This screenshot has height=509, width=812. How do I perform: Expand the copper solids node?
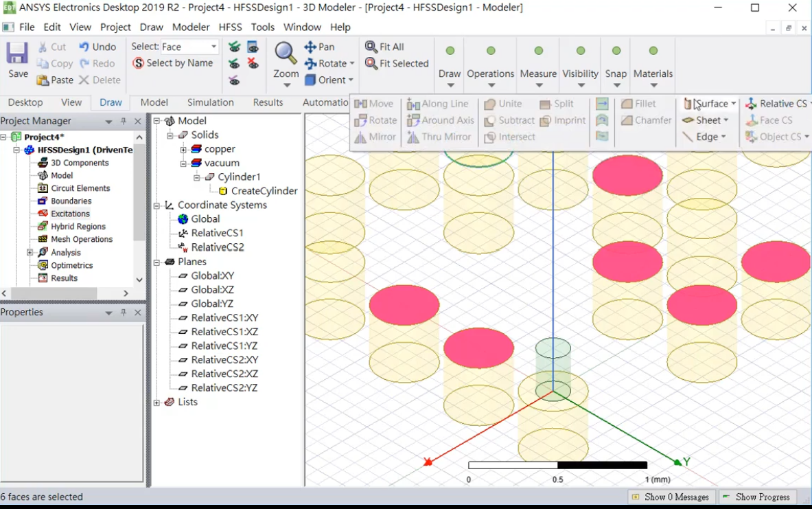[x=183, y=149]
